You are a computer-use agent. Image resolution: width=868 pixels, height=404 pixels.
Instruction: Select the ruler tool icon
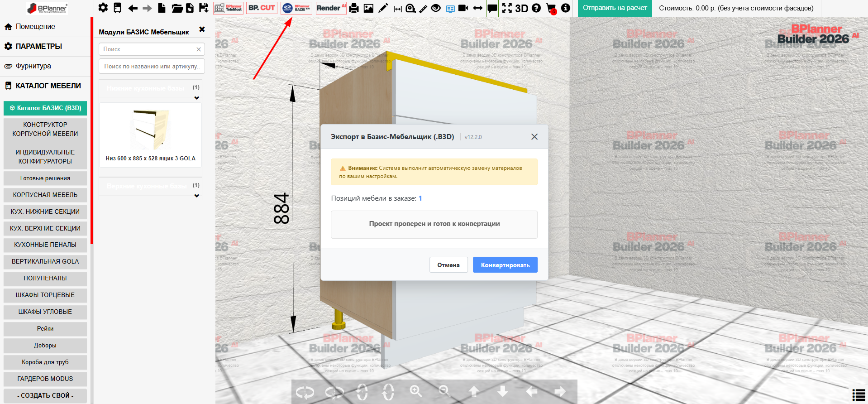pyautogui.click(x=423, y=8)
